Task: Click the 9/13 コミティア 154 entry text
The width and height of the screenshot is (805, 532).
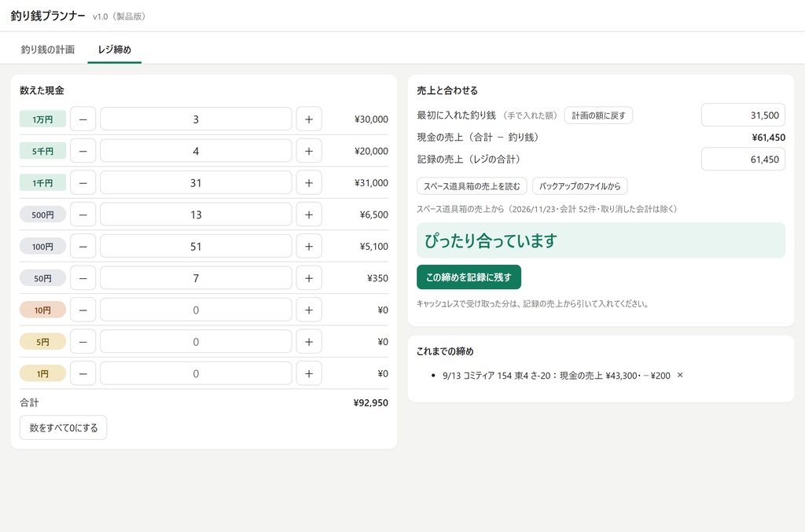Action: tap(556, 376)
